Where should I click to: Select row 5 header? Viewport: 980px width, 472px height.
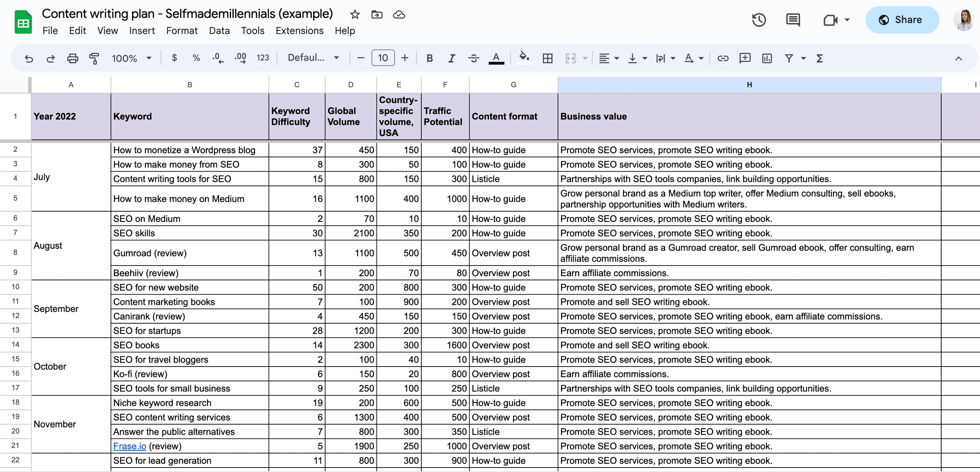click(15, 198)
